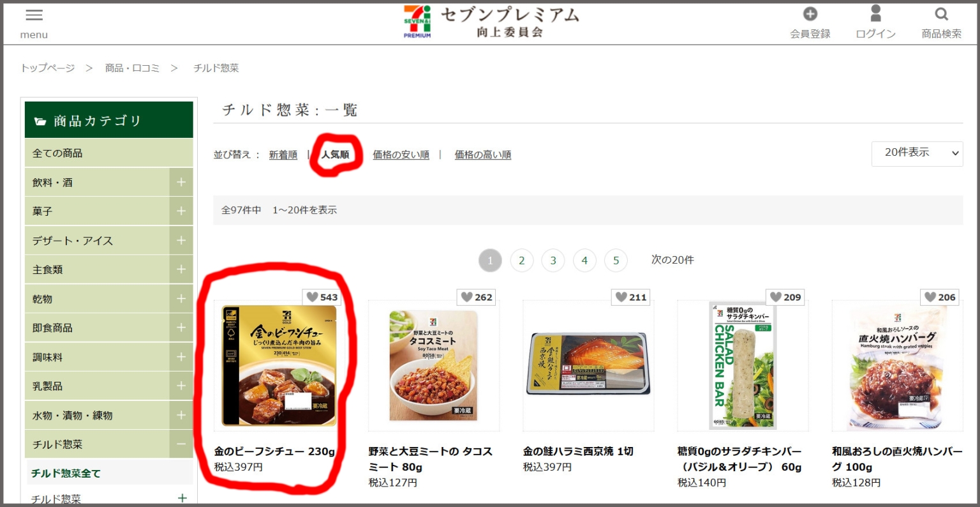
Task: Expand the デザート・アイス category
Action: tap(181, 240)
